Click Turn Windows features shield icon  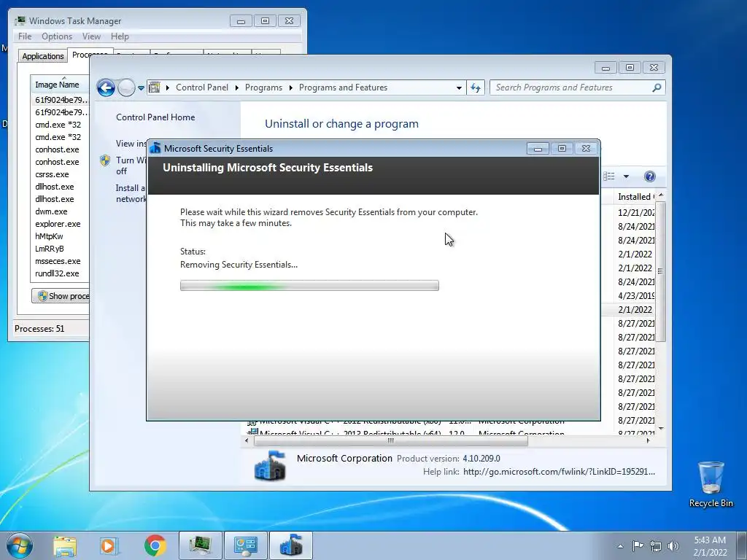105,160
